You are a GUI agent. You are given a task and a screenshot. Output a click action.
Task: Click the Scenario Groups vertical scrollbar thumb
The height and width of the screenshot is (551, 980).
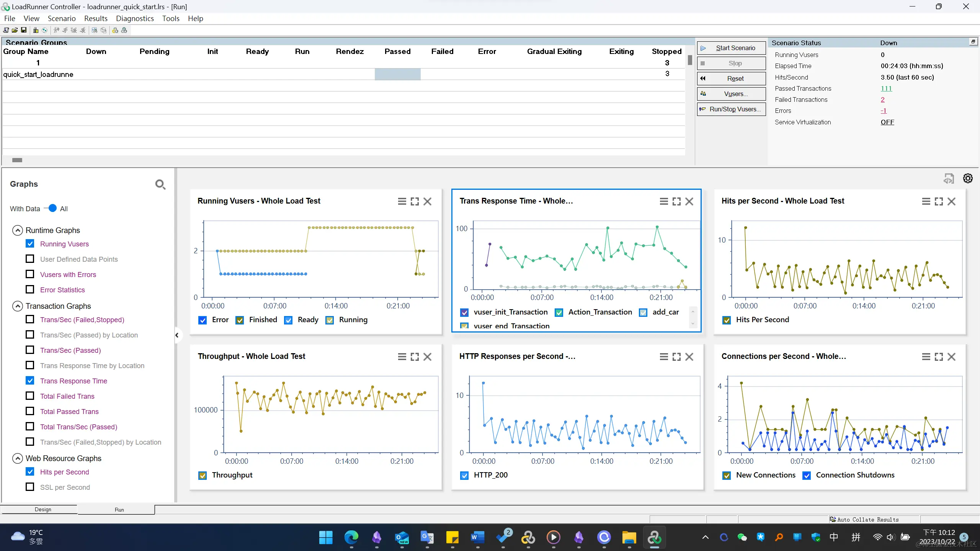coord(690,60)
